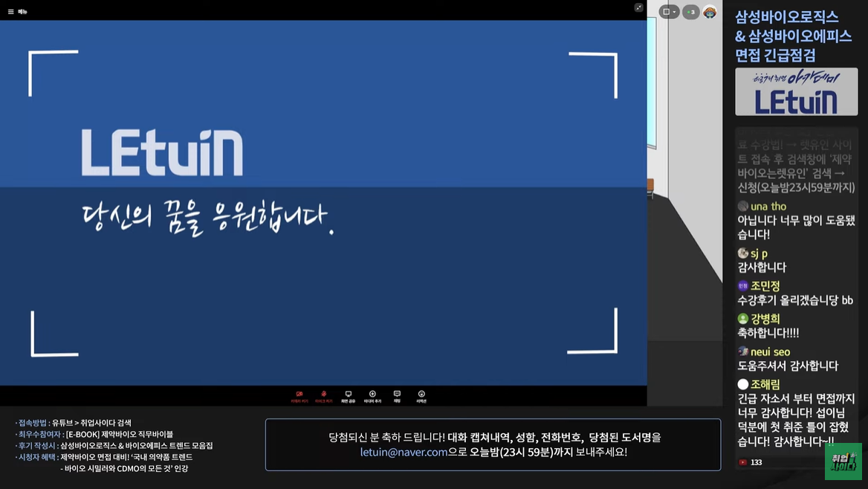
Task: Click the add media (미디어 추가) icon
Action: (372, 395)
